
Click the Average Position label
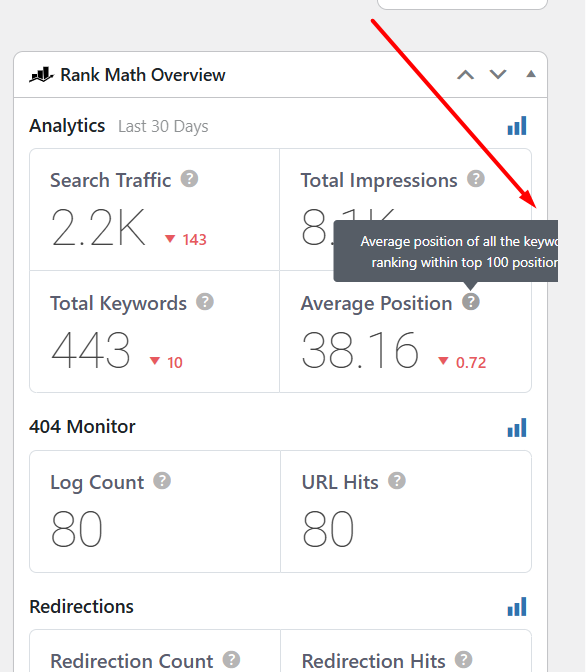376,303
